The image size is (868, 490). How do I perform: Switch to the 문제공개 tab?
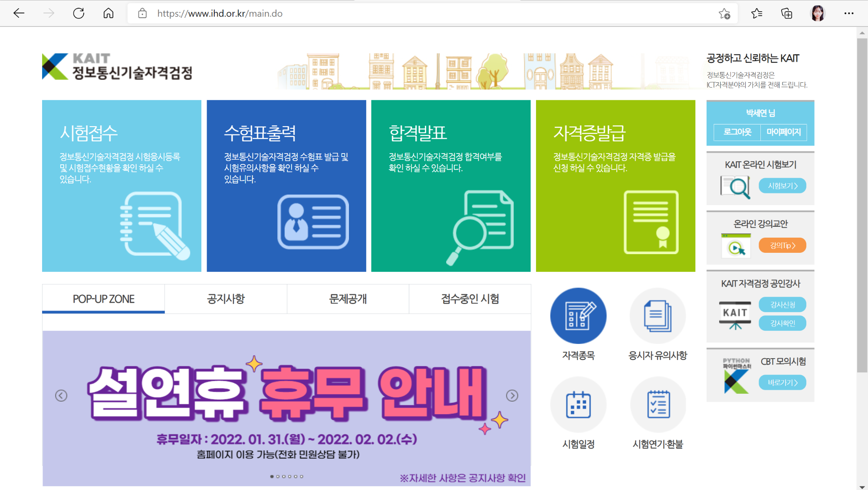[348, 299]
